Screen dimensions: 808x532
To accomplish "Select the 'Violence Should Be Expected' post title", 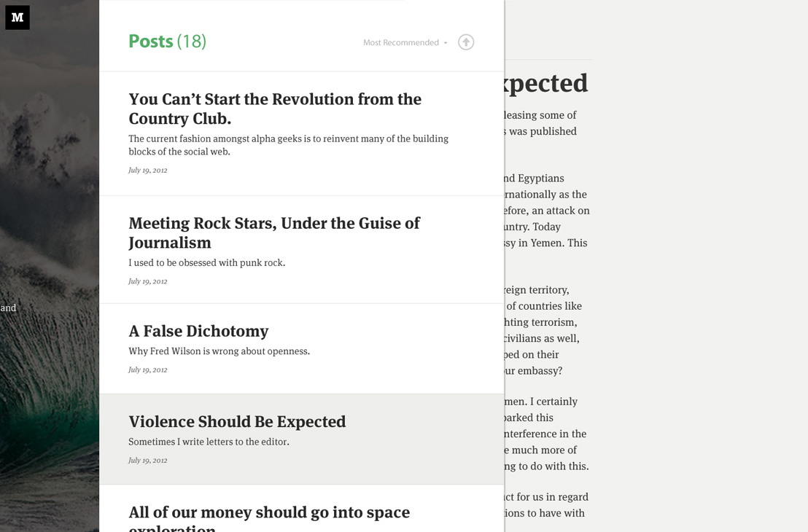I will pos(237,422).
